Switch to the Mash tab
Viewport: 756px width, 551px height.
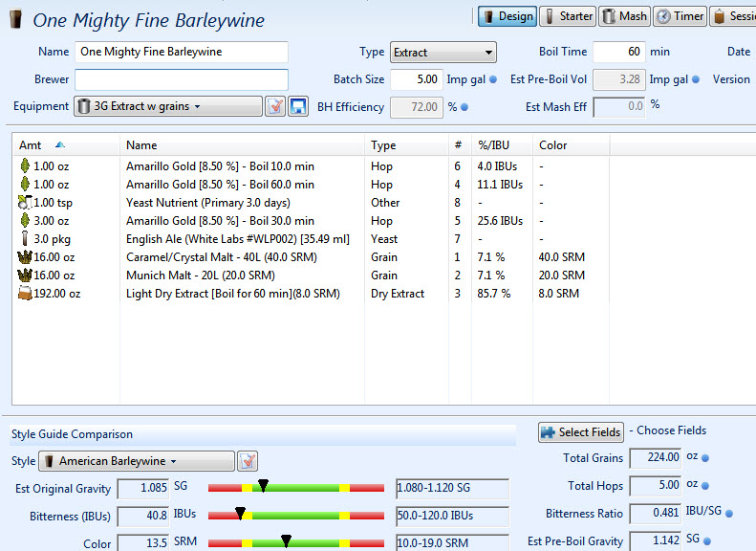pos(625,16)
